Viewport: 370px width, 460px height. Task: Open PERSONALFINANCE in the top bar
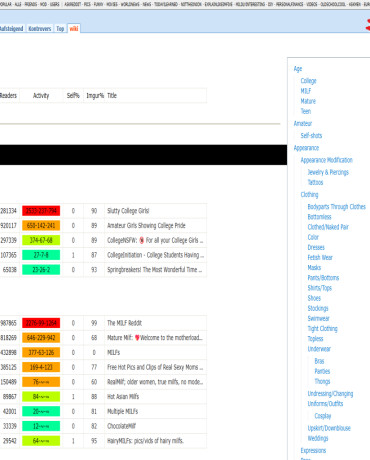290,4
